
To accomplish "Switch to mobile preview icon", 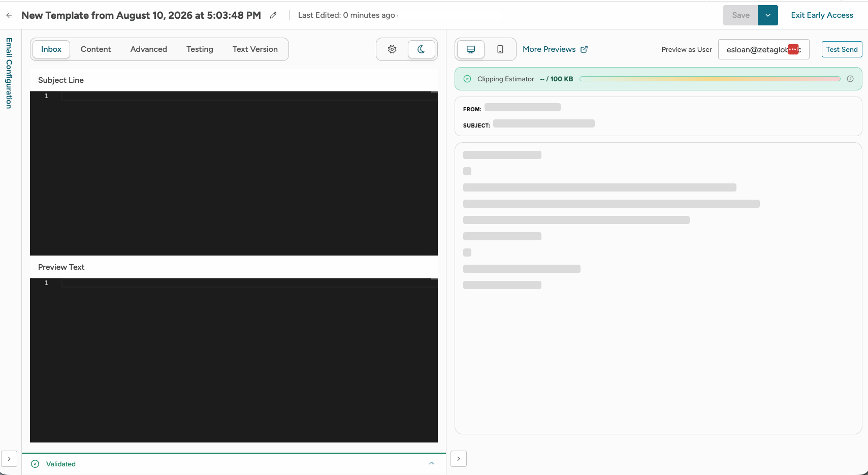I will click(500, 49).
